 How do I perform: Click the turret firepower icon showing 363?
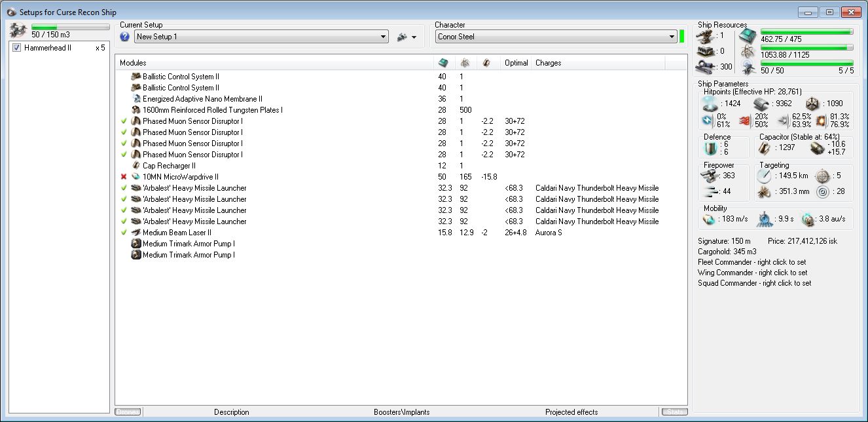point(711,176)
